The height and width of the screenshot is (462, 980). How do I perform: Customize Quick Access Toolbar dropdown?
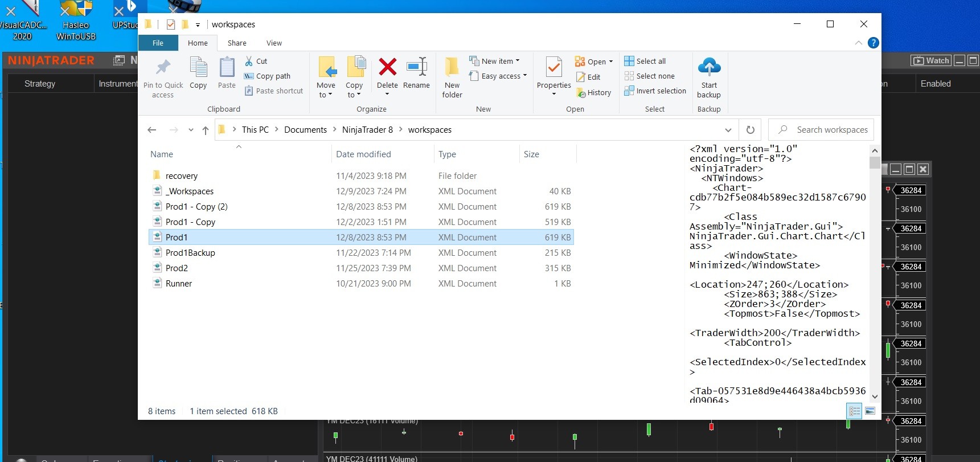pyautogui.click(x=198, y=24)
